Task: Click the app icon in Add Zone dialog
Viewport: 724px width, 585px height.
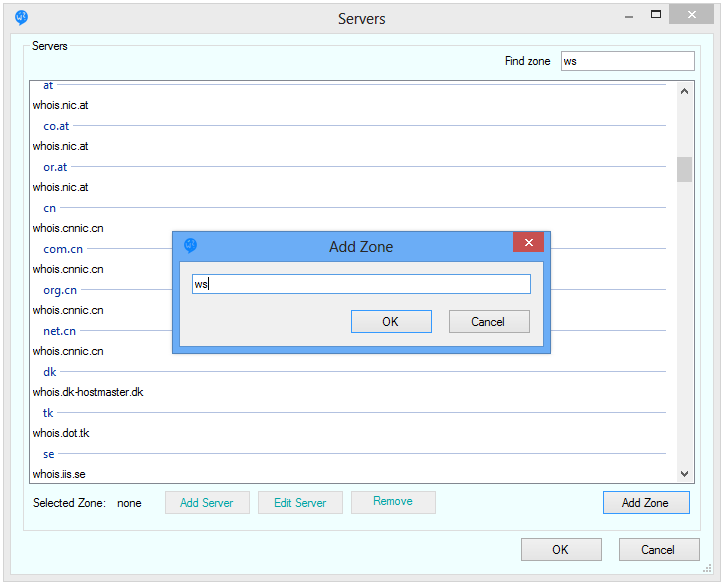Action: (190, 246)
